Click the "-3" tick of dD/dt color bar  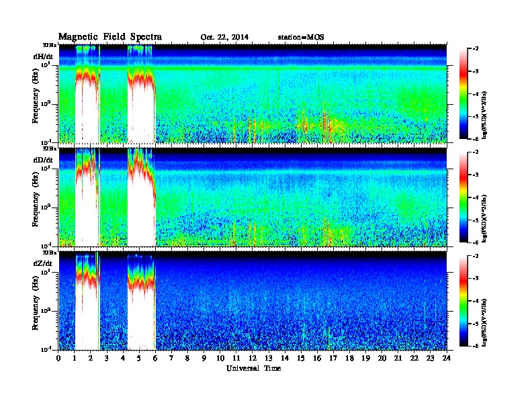tap(476, 175)
